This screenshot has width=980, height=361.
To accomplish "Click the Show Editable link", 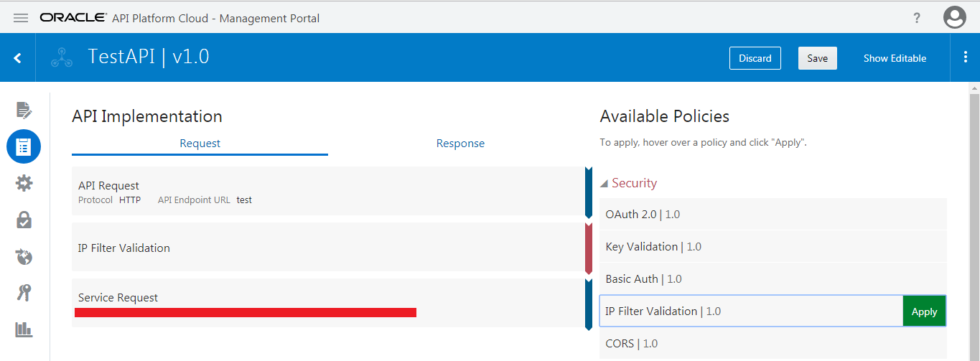I will pos(895,58).
